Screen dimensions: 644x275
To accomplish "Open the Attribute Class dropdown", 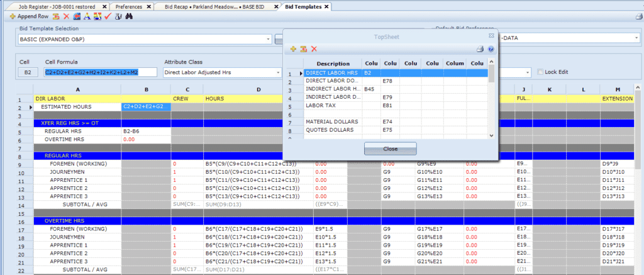I will coord(278,72).
